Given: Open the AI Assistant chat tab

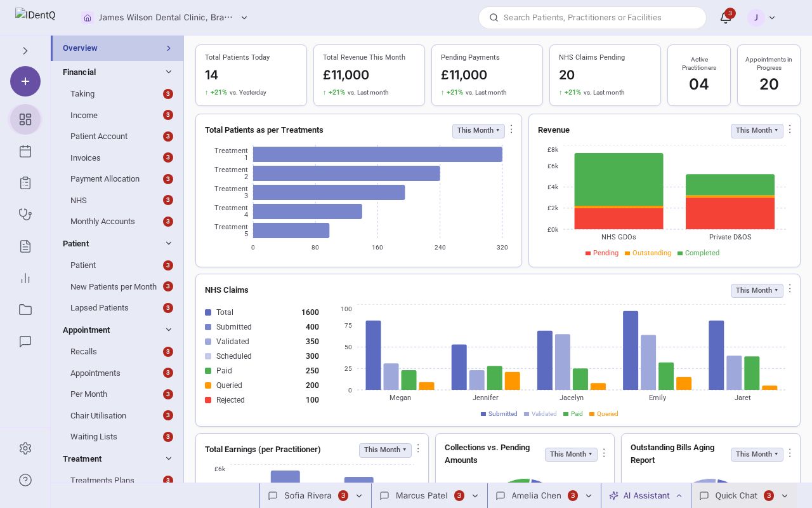Looking at the screenshot, I should coord(646,496).
